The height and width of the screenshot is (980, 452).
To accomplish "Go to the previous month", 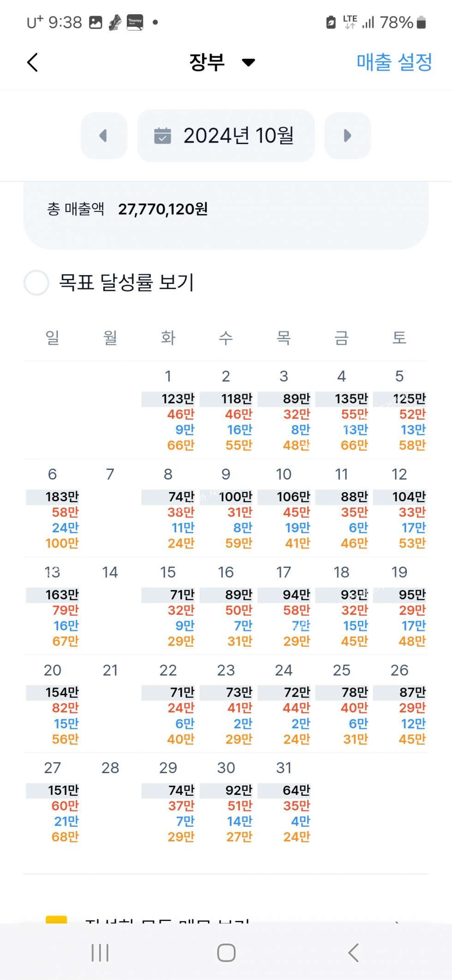I will 104,136.
